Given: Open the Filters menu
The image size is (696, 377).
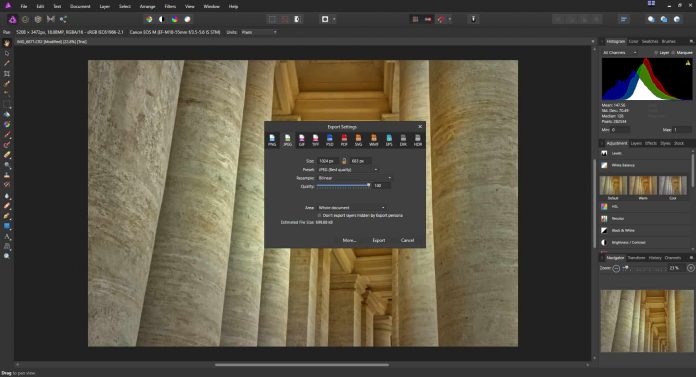Looking at the screenshot, I should pyautogui.click(x=170, y=6).
